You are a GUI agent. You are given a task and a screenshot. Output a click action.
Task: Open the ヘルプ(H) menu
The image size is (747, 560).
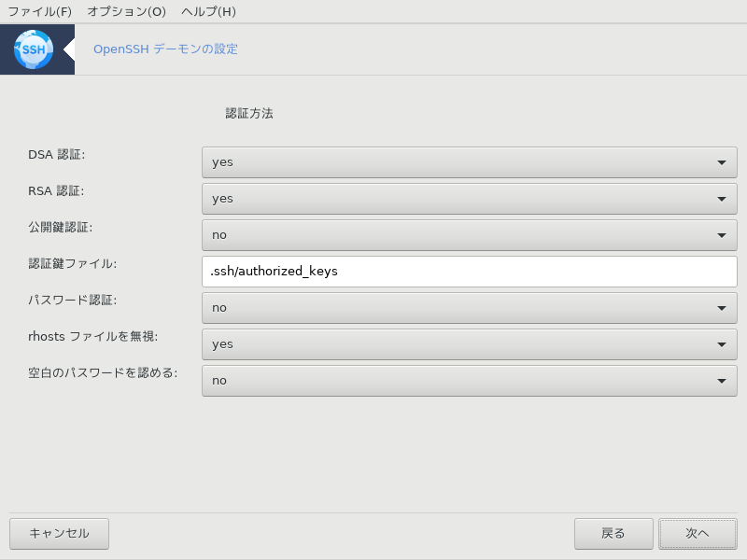208,11
